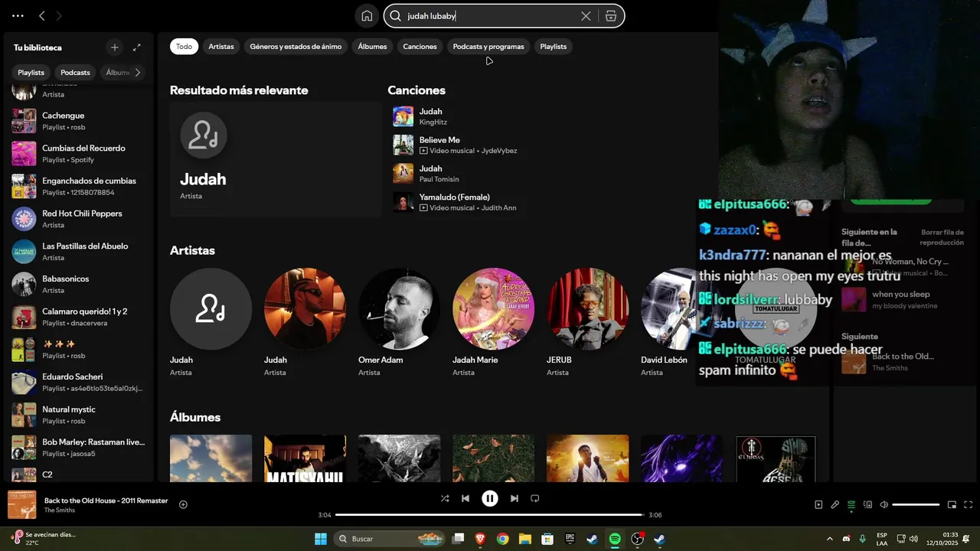Select Podcasts y programas filter
Viewport: 980px width, 551px height.
(x=488, y=47)
